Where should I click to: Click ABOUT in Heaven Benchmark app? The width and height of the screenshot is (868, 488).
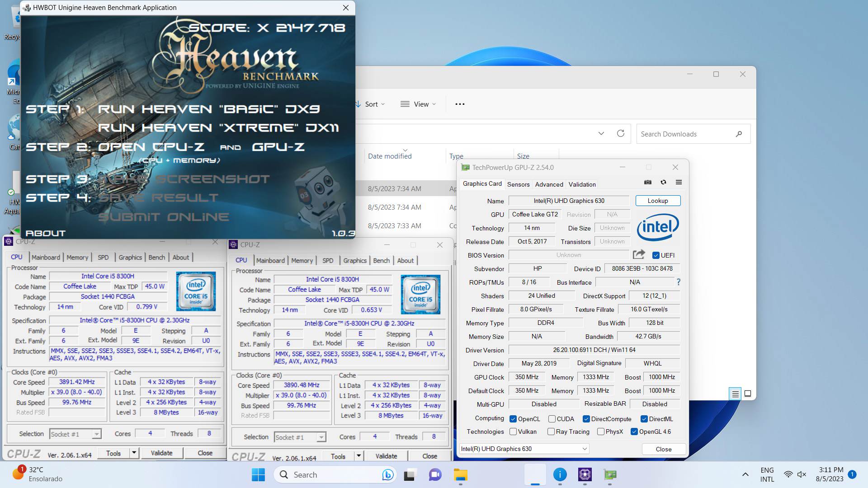coord(45,233)
